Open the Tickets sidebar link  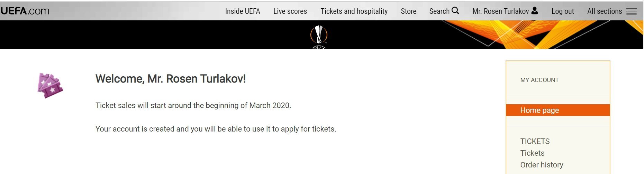tap(532, 153)
